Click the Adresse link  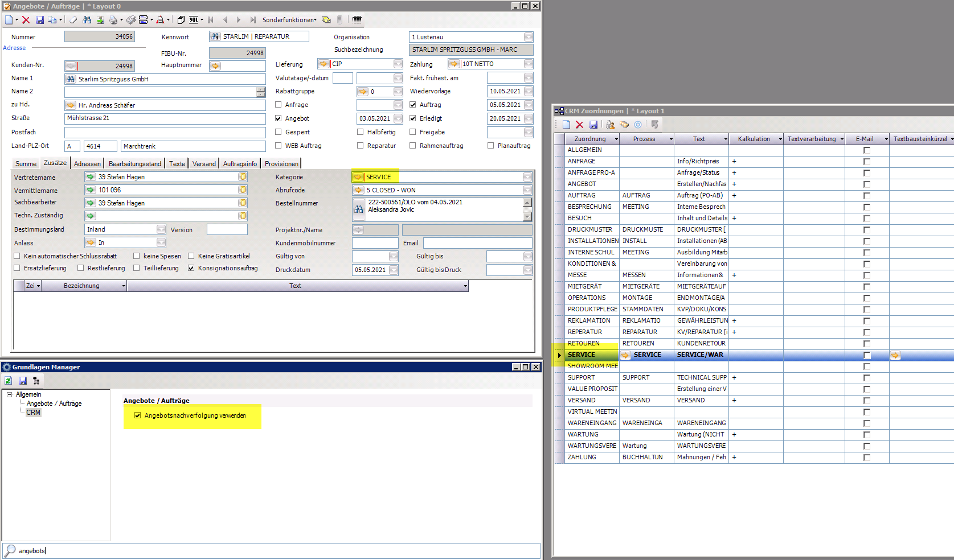(14, 48)
